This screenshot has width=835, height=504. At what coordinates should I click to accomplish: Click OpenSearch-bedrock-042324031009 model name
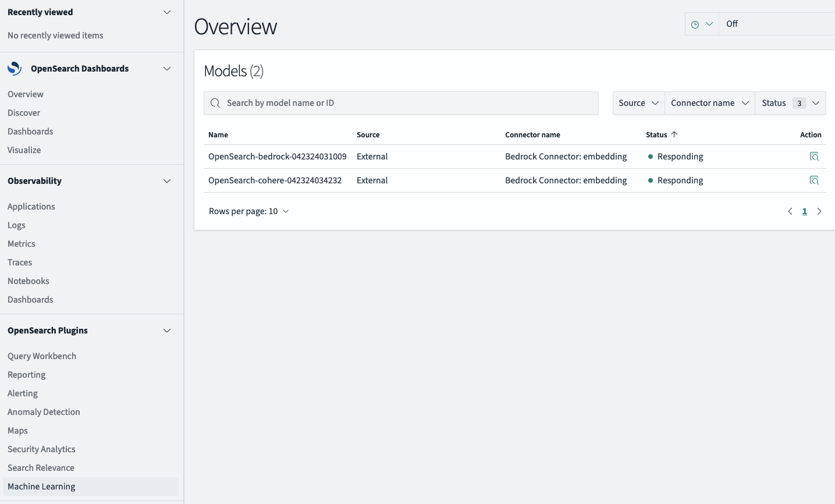coord(278,157)
